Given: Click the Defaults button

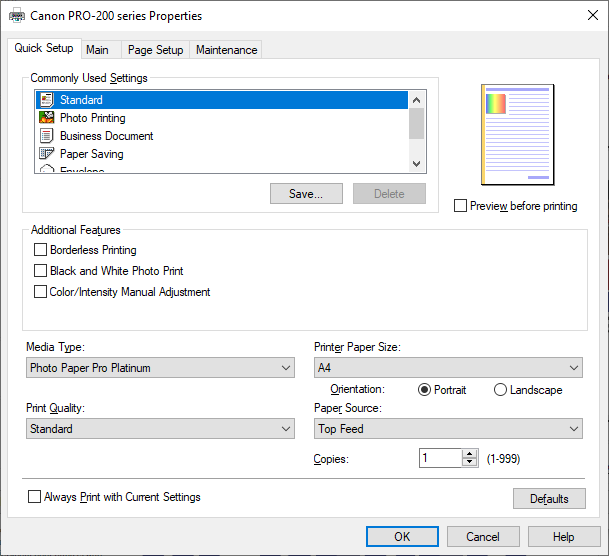Looking at the screenshot, I should click(549, 499).
